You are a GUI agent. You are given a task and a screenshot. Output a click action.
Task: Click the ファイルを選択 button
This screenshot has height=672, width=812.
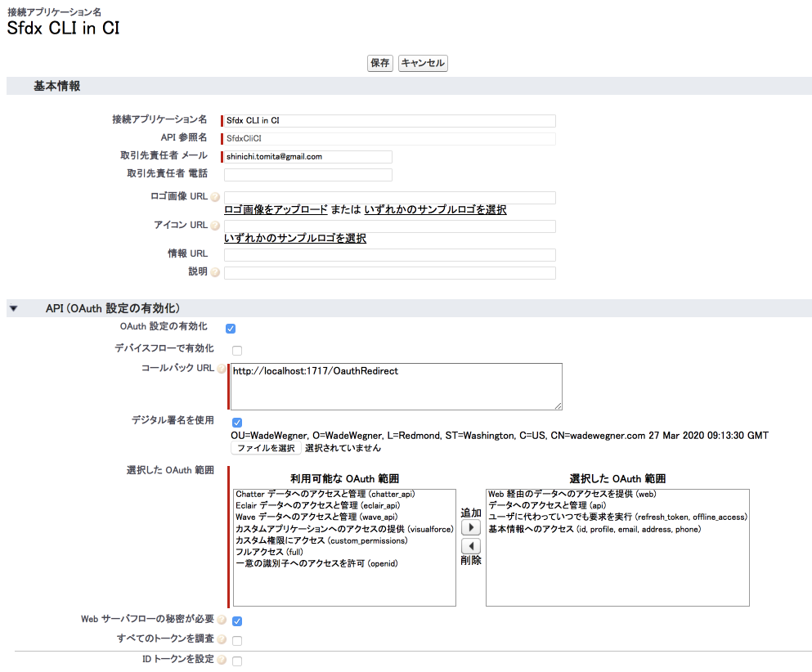click(x=266, y=448)
